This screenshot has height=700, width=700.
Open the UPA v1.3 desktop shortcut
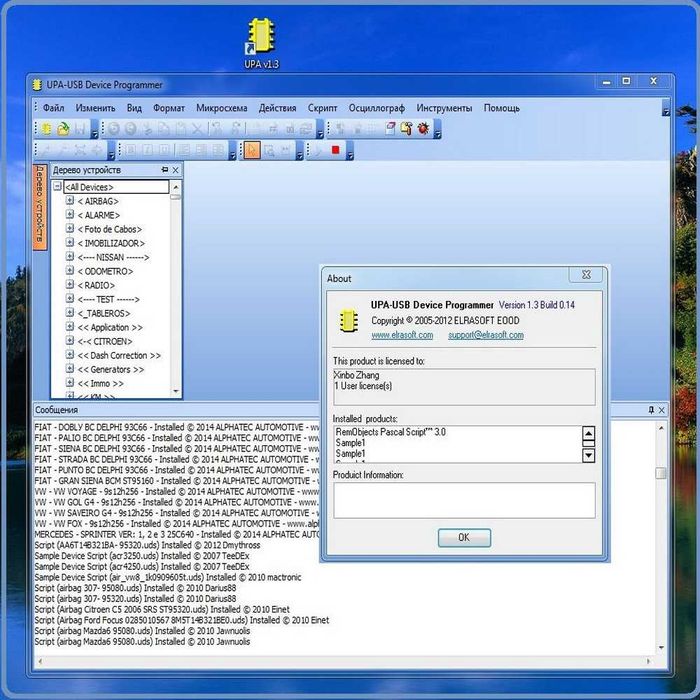262,43
